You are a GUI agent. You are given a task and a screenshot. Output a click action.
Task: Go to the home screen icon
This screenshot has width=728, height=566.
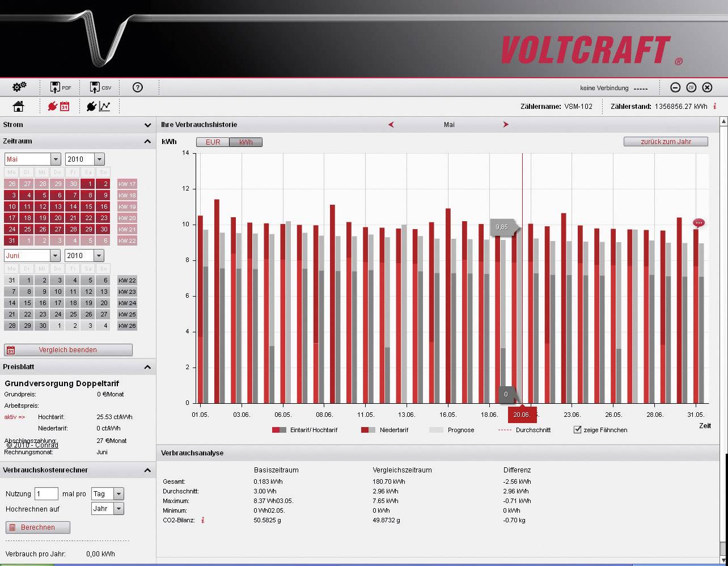(x=19, y=106)
